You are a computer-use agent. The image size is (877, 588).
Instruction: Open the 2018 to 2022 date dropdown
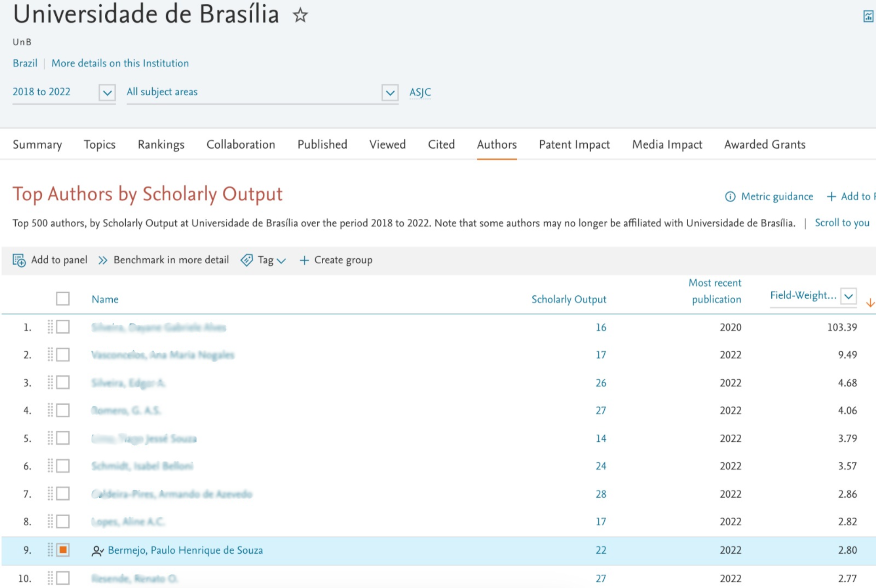click(107, 92)
